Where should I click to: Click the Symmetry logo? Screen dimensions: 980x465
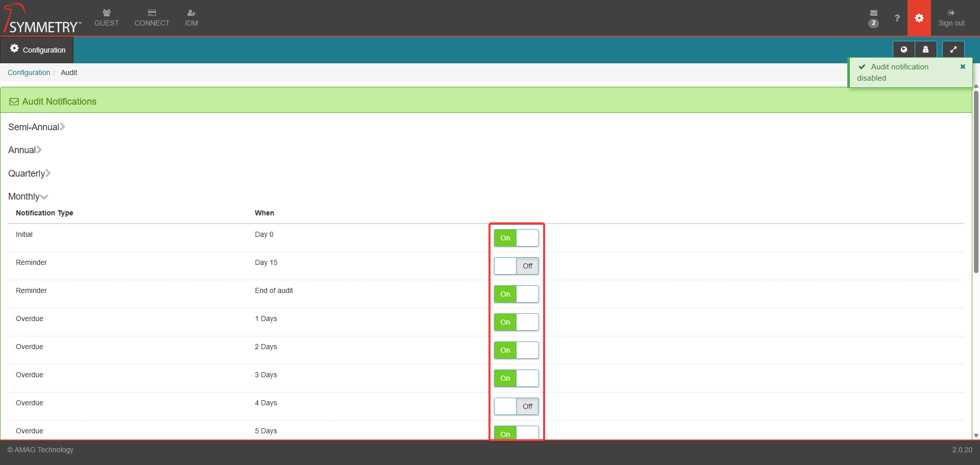43,19
